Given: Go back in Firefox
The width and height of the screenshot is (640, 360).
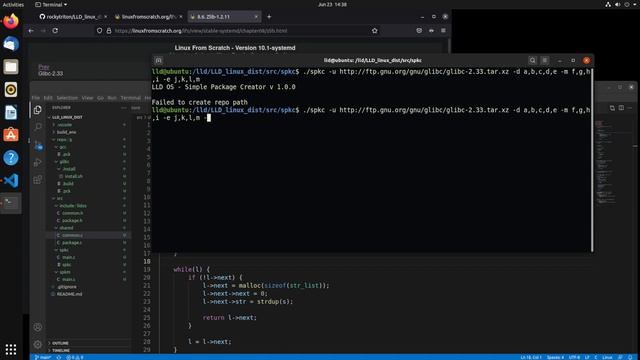Looking at the screenshot, I should [31, 31].
